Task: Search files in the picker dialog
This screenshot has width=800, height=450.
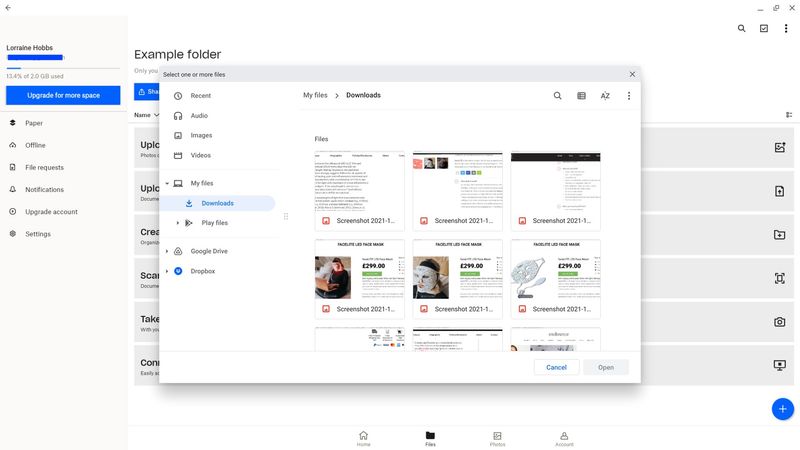Action: (x=557, y=95)
